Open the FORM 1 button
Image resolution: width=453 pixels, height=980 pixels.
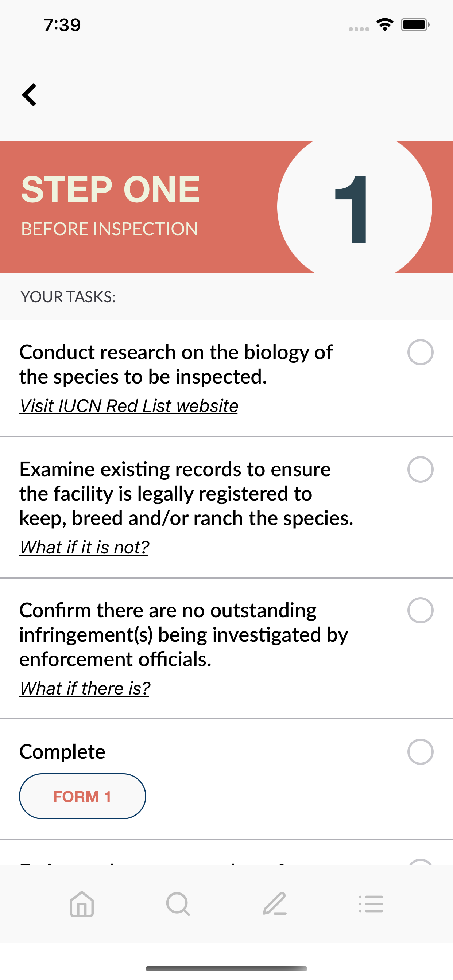82,796
